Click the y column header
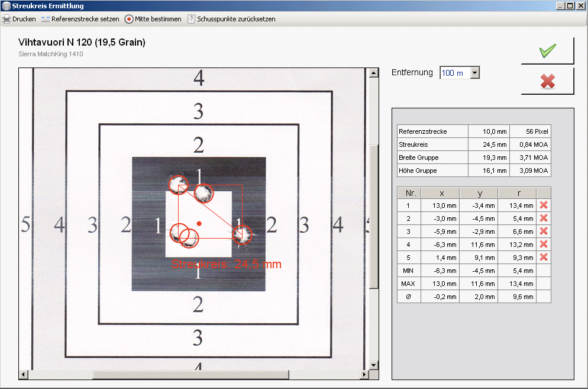Screen dimensions: 588x389 (480, 193)
